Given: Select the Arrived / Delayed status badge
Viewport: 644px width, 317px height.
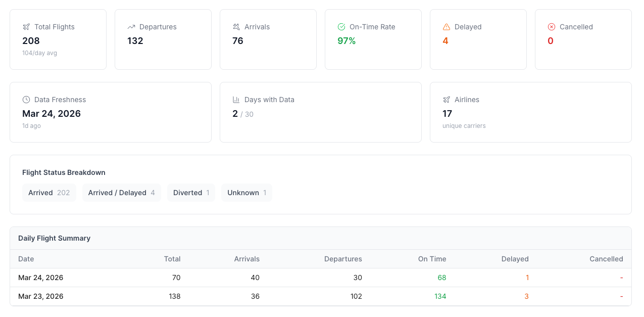Looking at the screenshot, I should click(121, 193).
